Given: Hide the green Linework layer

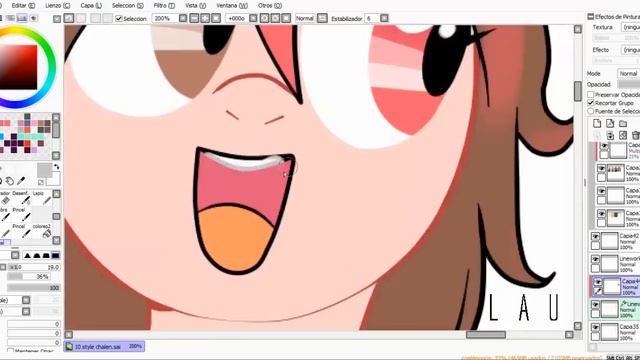Looking at the screenshot, I should click(596, 305).
